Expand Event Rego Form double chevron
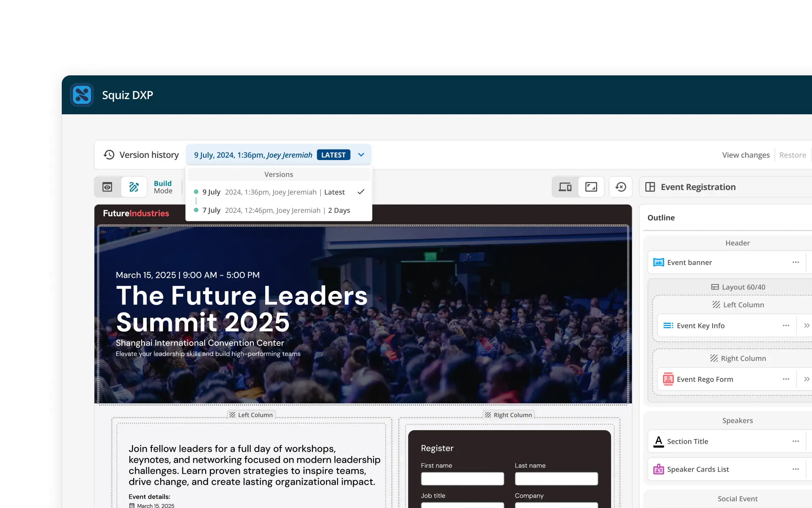This screenshot has height=508, width=812. click(x=807, y=379)
